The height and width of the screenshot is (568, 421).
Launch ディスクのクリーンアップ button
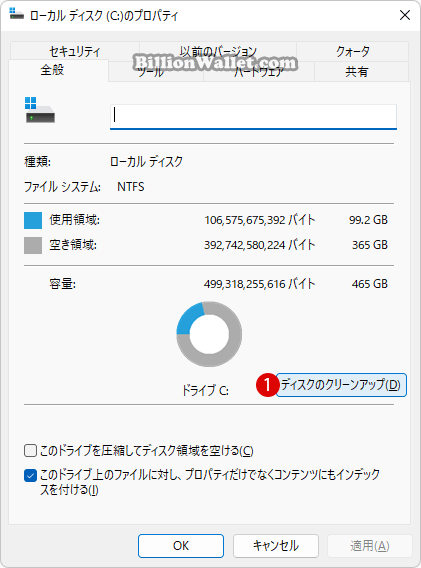[x=341, y=385]
